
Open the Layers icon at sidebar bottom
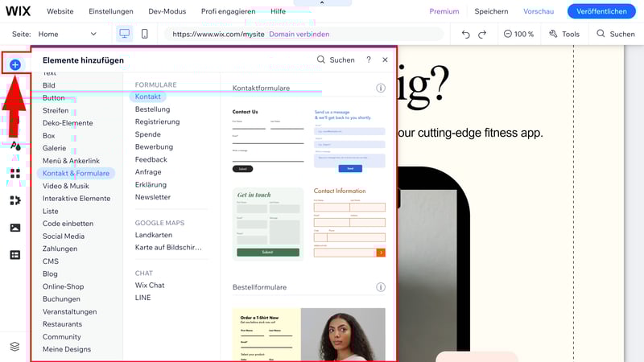click(14, 347)
